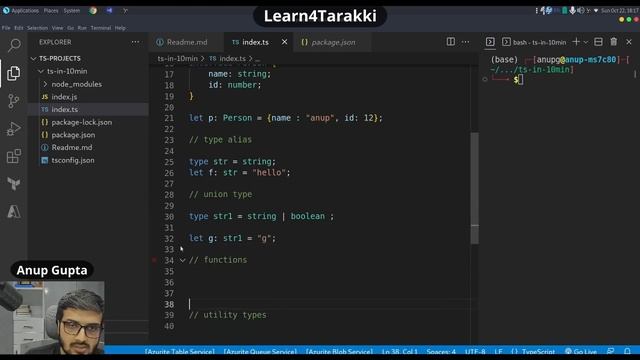This screenshot has height=360, width=640.
Task: Close the terminal panel
Action: [629, 42]
